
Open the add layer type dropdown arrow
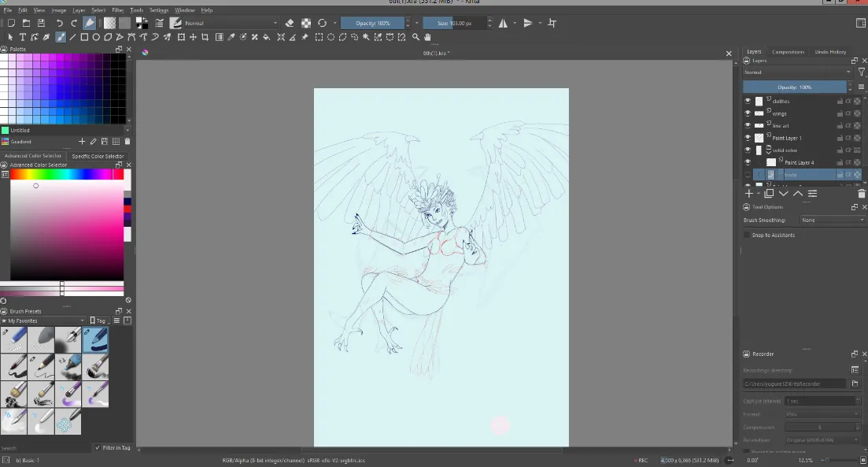[759, 194]
